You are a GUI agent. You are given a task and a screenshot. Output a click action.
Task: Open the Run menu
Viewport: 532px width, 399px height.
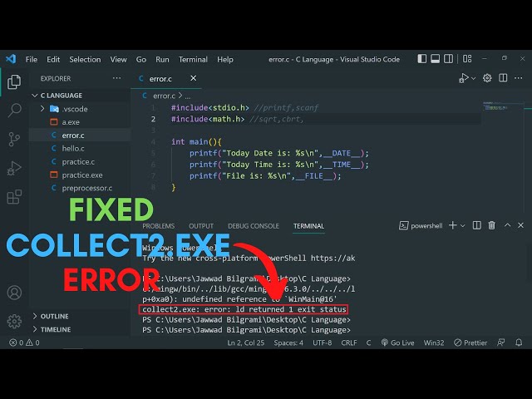coord(162,59)
